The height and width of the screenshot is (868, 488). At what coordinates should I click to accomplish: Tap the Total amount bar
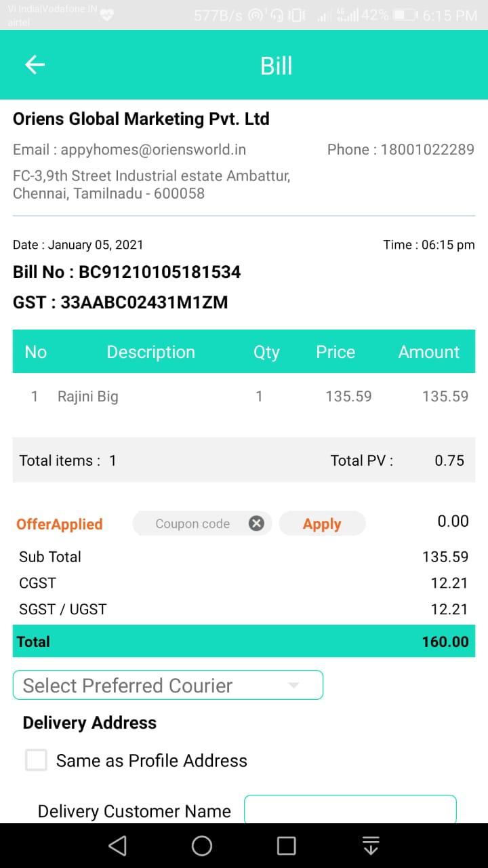point(243,641)
